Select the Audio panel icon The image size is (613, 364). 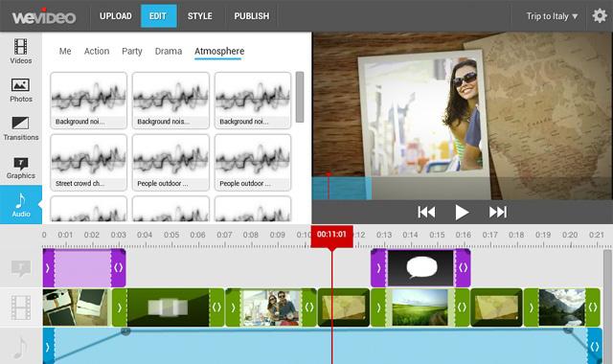21,204
